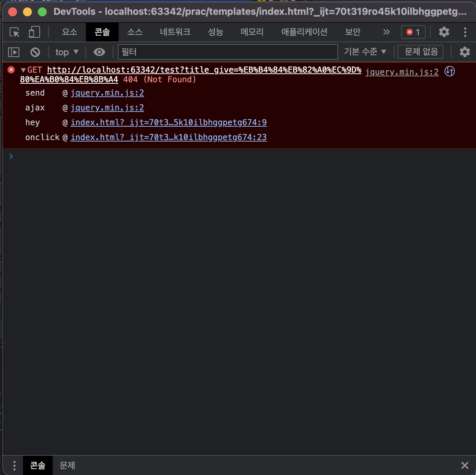This screenshot has height=475, width=476.
Task: Click the red error icon on the GET message
Action: click(x=11, y=70)
